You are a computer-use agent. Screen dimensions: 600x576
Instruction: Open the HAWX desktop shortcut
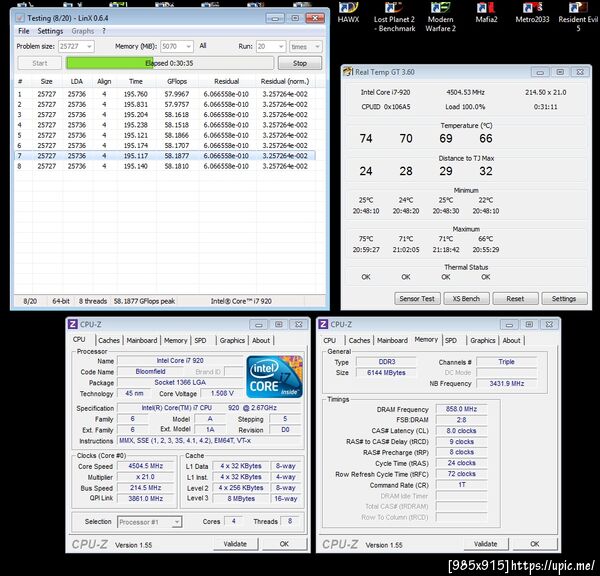[x=348, y=12]
